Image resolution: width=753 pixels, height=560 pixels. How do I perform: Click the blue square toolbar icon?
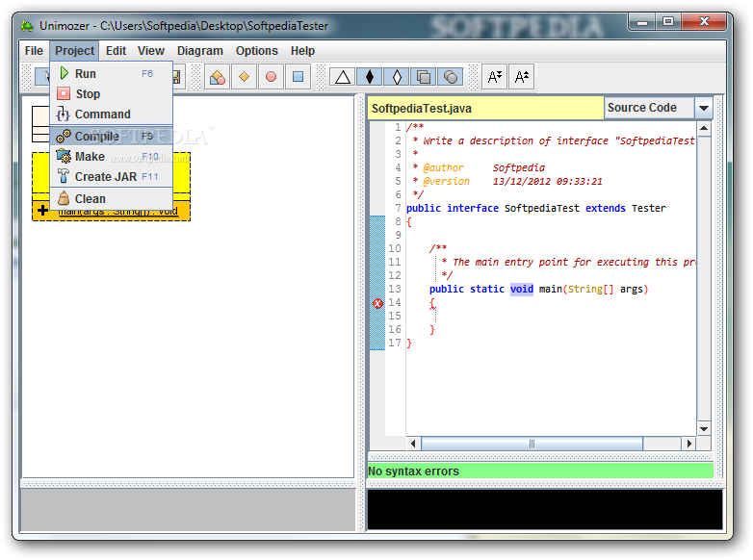click(x=298, y=77)
